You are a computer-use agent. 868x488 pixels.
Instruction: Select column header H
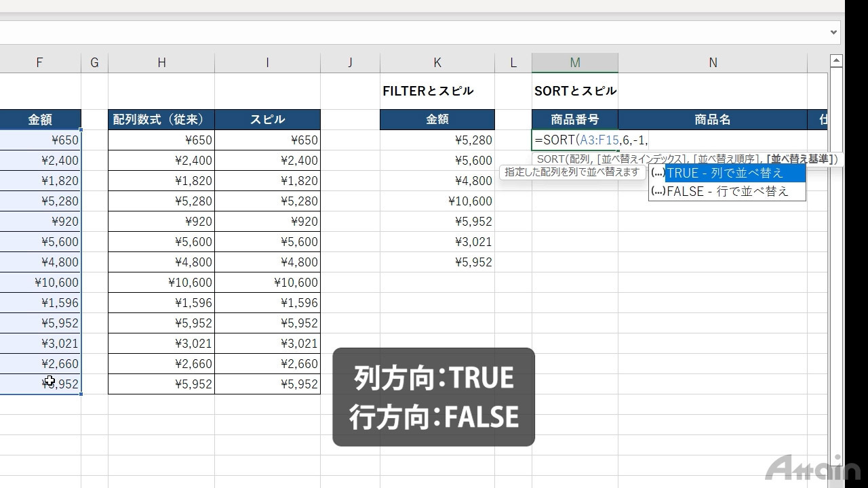pos(161,63)
